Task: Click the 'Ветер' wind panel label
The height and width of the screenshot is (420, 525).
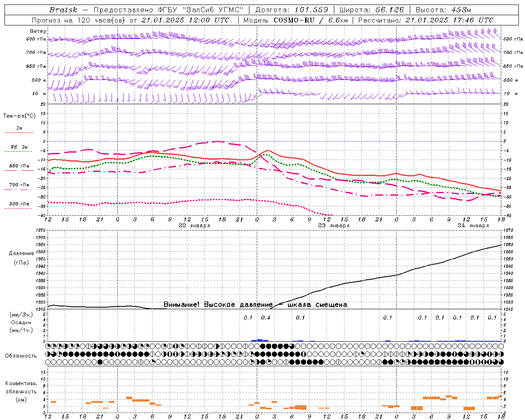Action: tap(38, 31)
